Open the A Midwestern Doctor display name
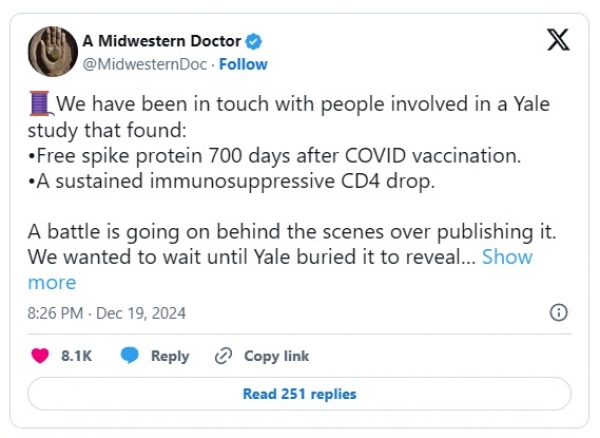Viewport: 600px width, 438px height. (161, 42)
